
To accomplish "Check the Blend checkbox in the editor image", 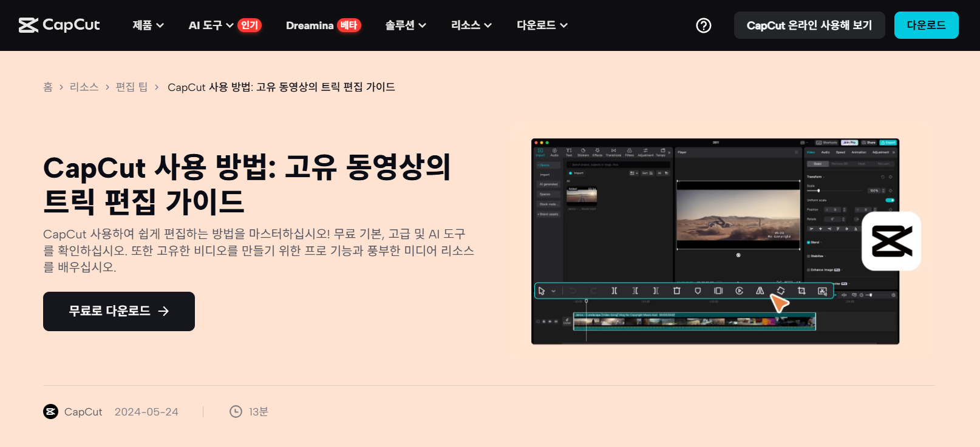I will (x=808, y=242).
